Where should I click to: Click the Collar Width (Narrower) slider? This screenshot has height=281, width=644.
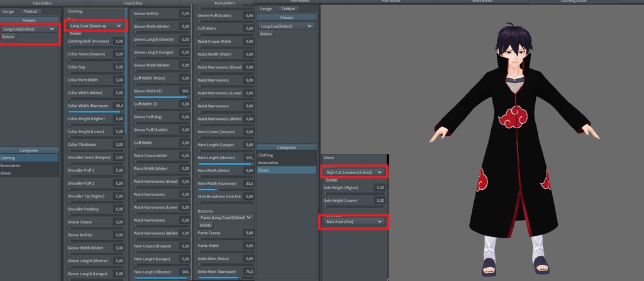click(x=96, y=112)
